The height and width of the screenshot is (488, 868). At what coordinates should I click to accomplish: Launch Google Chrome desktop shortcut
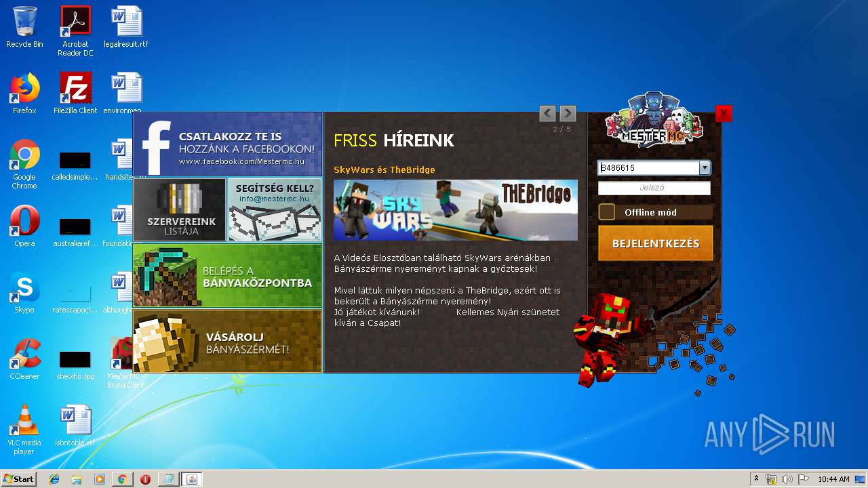24,164
